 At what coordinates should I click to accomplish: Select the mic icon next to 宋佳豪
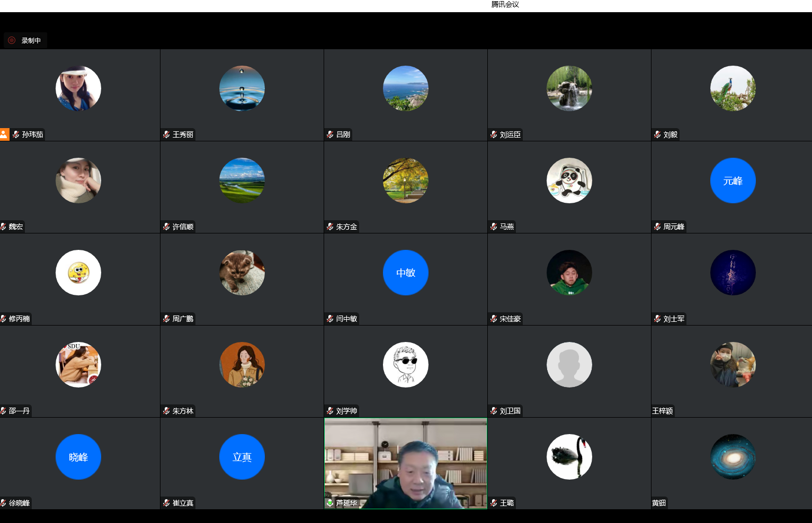(494, 319)
